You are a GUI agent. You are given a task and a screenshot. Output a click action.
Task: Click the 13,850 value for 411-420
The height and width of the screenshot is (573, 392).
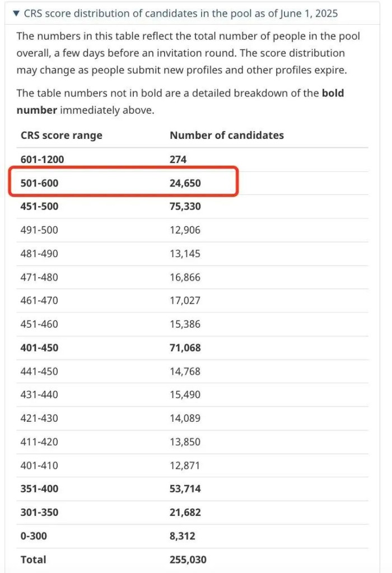pyautogui.click(x=185, y=441)
